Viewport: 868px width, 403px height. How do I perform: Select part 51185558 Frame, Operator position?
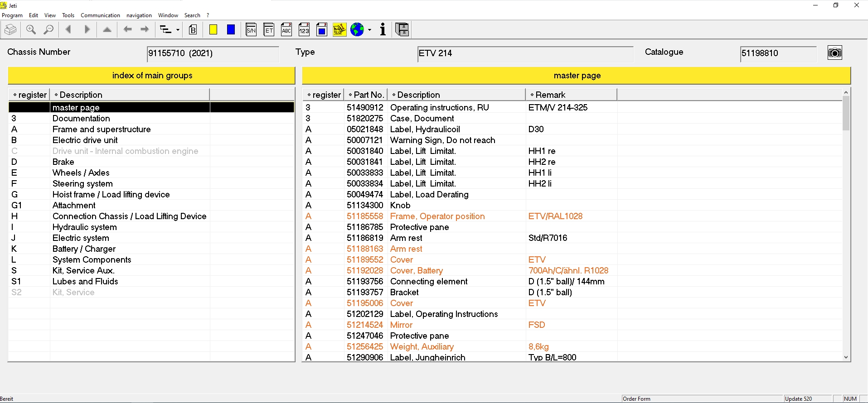[572, 216]
